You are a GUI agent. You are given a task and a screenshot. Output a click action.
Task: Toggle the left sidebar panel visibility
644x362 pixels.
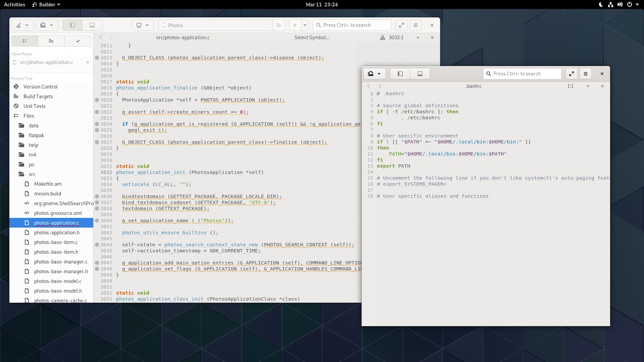click(x=72, y=25)
